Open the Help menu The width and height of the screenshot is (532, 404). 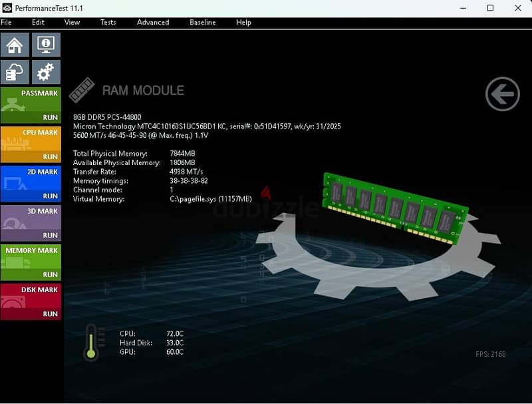point(243,23)
